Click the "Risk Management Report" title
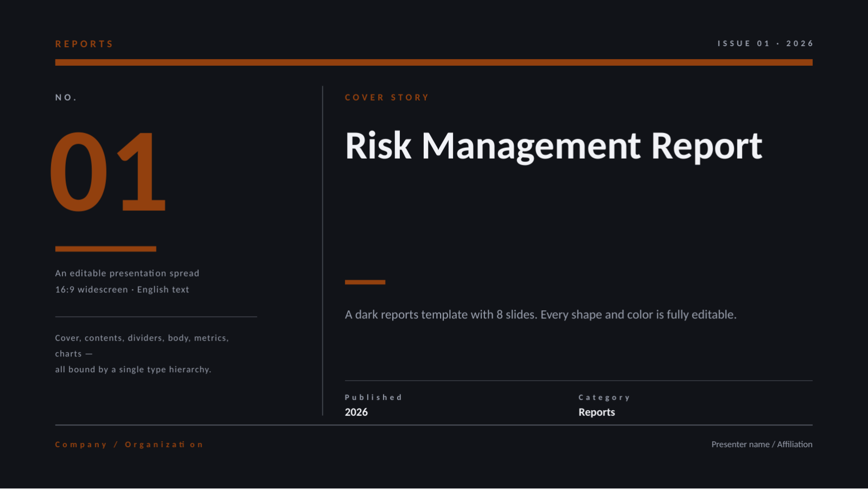 tap(553, 146)
